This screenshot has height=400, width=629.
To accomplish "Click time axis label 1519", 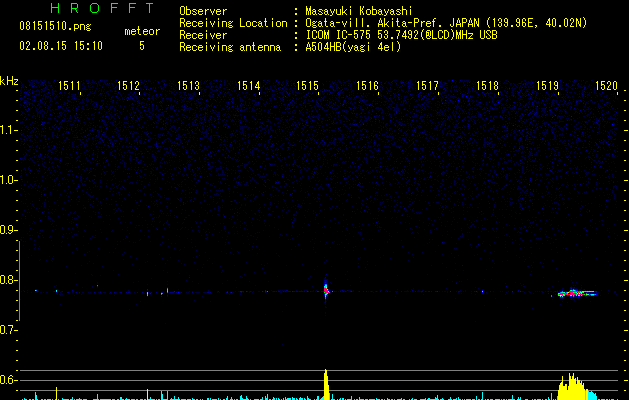I will pyautogui.click(x=547, y=86).
